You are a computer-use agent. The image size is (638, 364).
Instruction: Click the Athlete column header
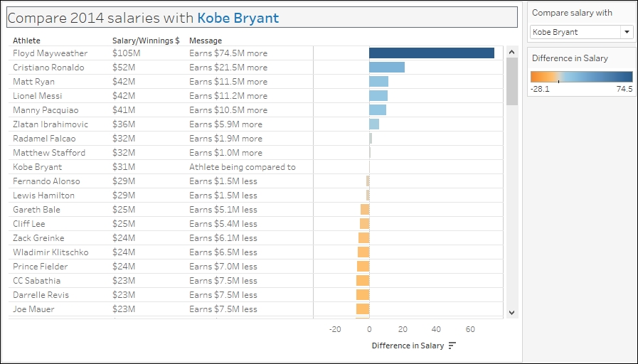26,41
